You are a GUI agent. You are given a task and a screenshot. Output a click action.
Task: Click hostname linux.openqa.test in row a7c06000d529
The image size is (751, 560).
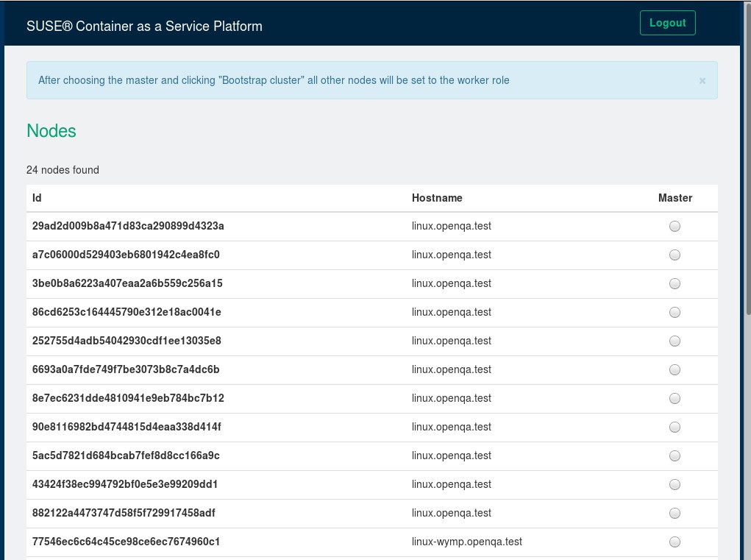point(452,255)
